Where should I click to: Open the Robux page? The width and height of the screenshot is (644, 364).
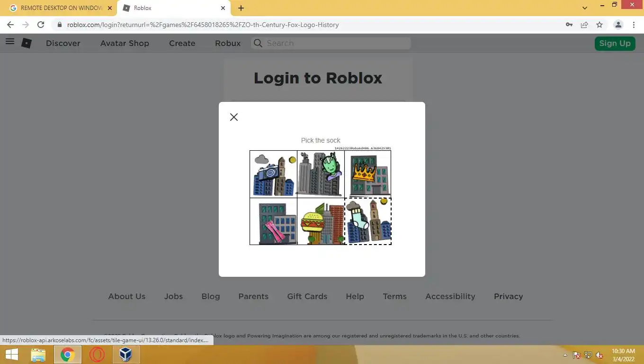pyautogui.click(x=228, y=43)
